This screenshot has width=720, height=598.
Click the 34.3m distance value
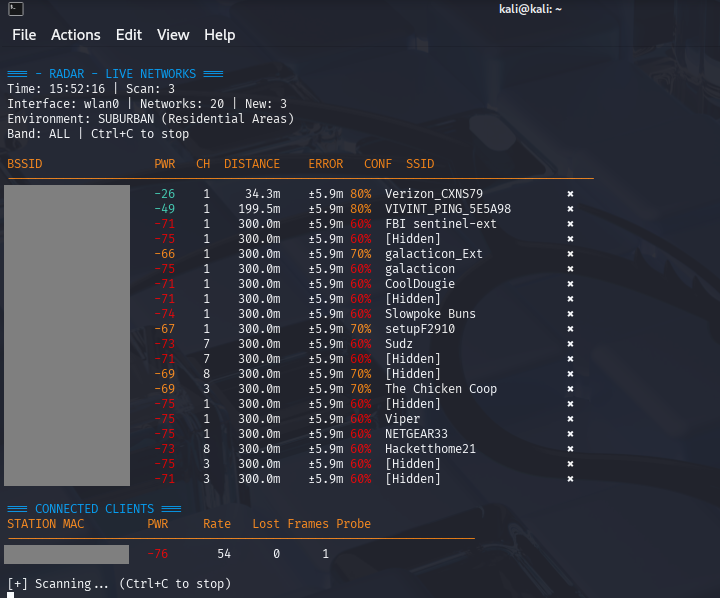tap(262, 194)
